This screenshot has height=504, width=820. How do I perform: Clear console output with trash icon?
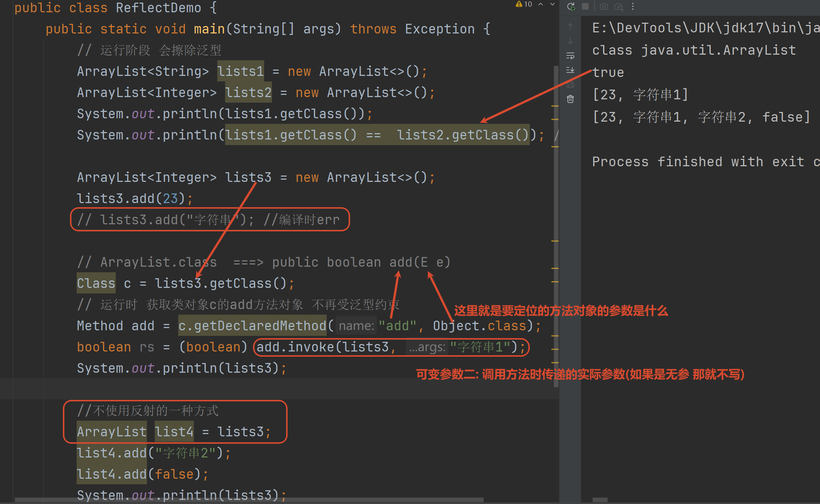[570, 99]
